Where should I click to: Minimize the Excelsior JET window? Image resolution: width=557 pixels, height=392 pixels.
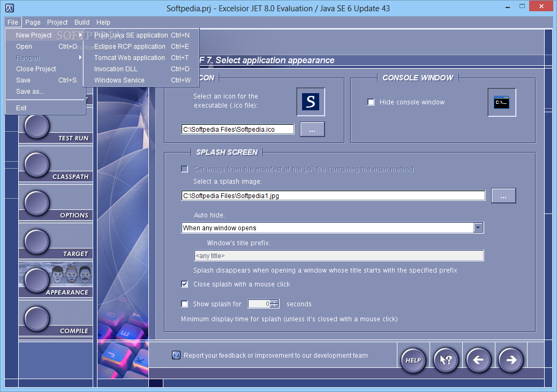coord(508,7)
